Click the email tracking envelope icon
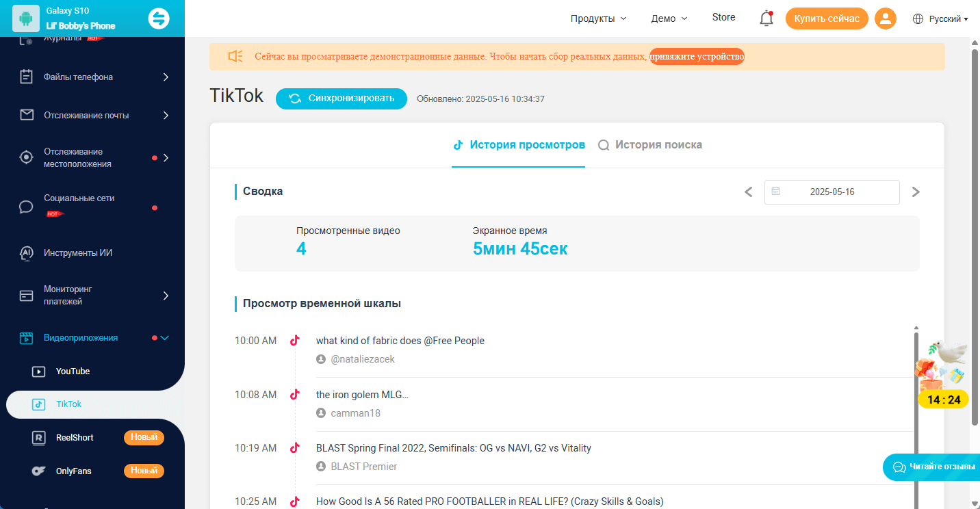This screenshot has height=509, width=980. 27,115
